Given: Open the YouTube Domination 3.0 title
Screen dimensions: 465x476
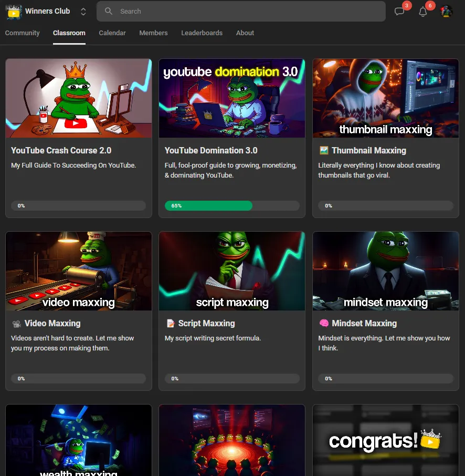Looking at the screenshot, I should pos(211,150).
